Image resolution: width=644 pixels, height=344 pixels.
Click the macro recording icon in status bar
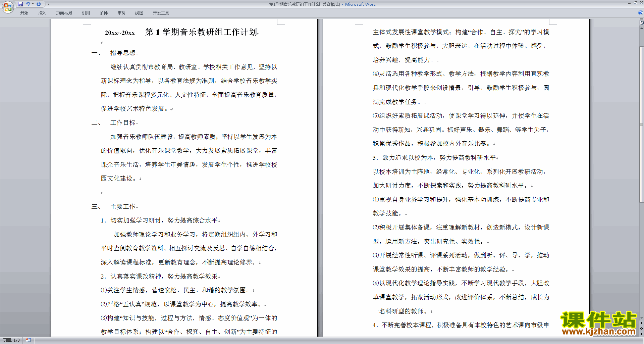tap(28, 340)
